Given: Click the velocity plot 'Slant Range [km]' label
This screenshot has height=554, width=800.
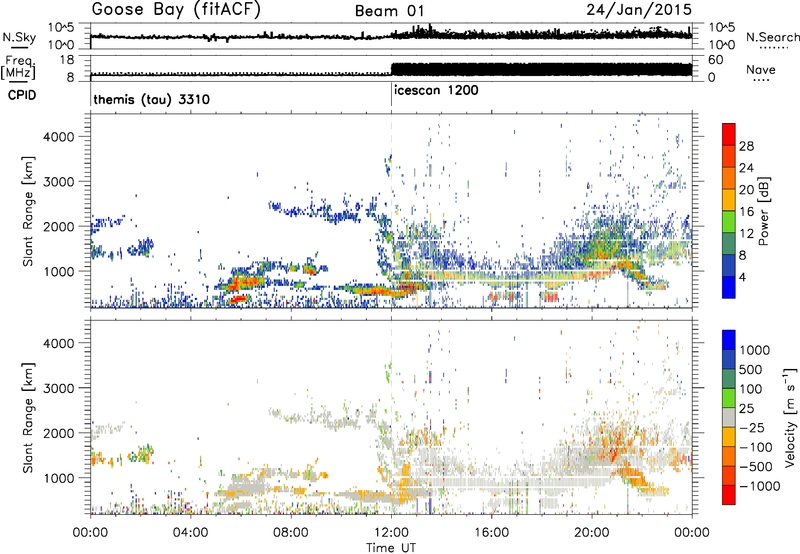Looking at the screenshot, I should coord(28,417).
